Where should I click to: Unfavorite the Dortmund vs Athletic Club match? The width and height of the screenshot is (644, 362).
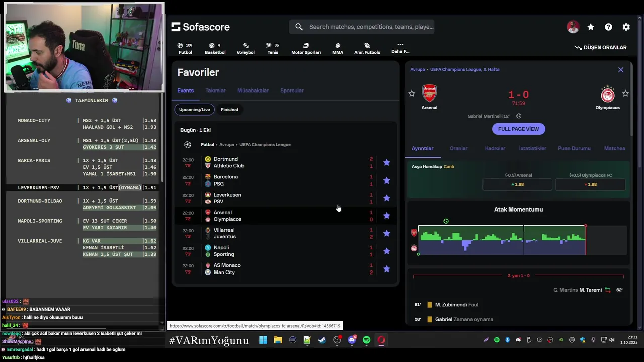tap(386, 162)
